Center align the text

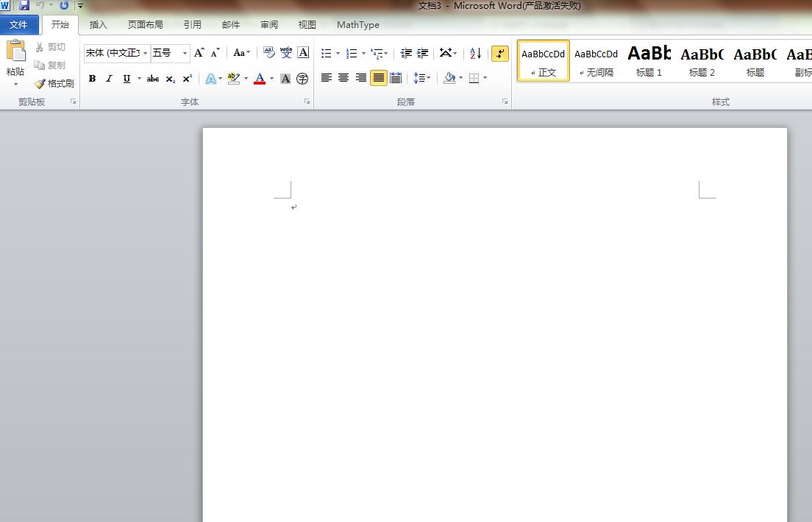343,78
